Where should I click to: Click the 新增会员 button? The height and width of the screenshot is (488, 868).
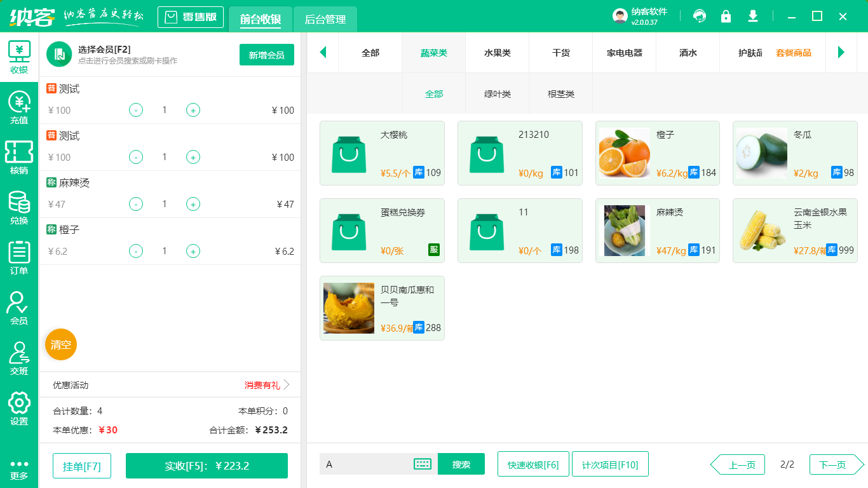pyautogui.click(x=266, y=55)
